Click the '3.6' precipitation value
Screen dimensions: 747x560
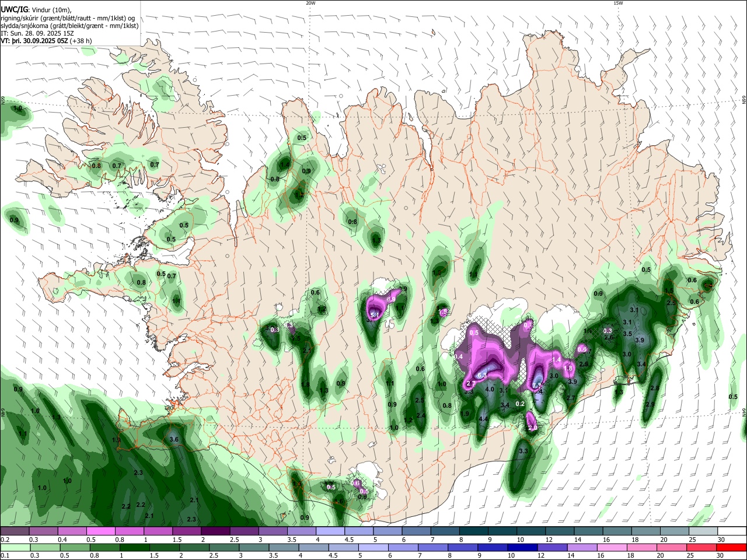click(x=173, y=439)
